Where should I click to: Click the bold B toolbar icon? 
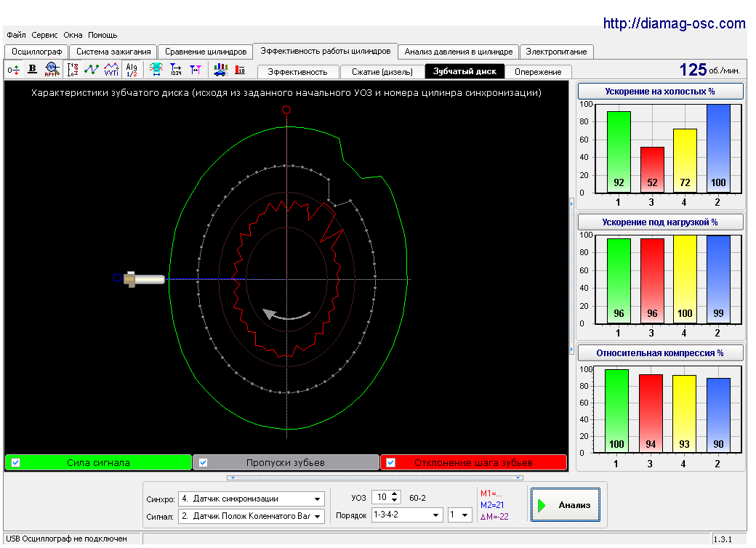tap(32, 69)
